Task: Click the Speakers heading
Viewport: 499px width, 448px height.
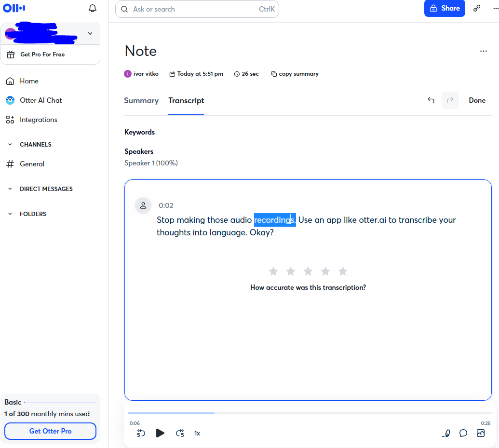Action: click(139, 151)
